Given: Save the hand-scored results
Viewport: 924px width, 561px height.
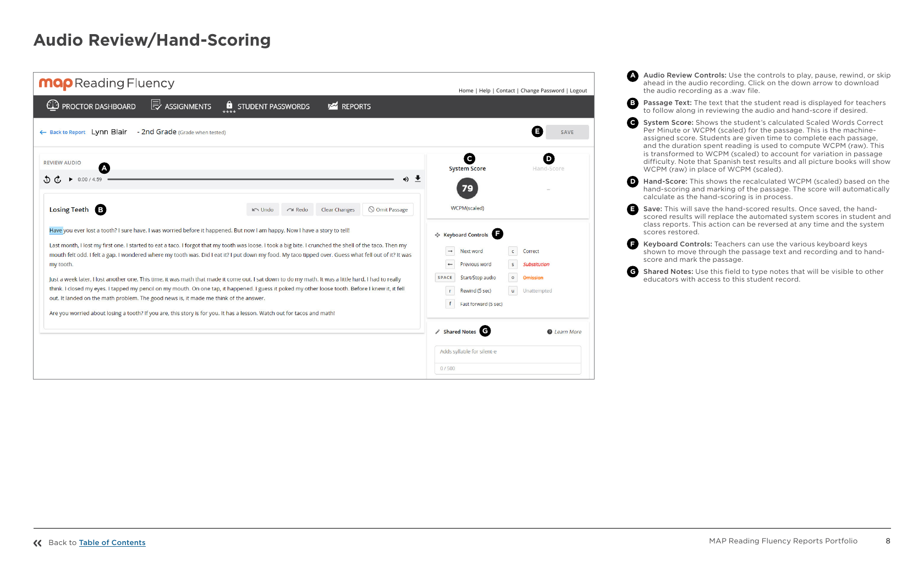Looking at the screenshot, I should coord(567,132).
